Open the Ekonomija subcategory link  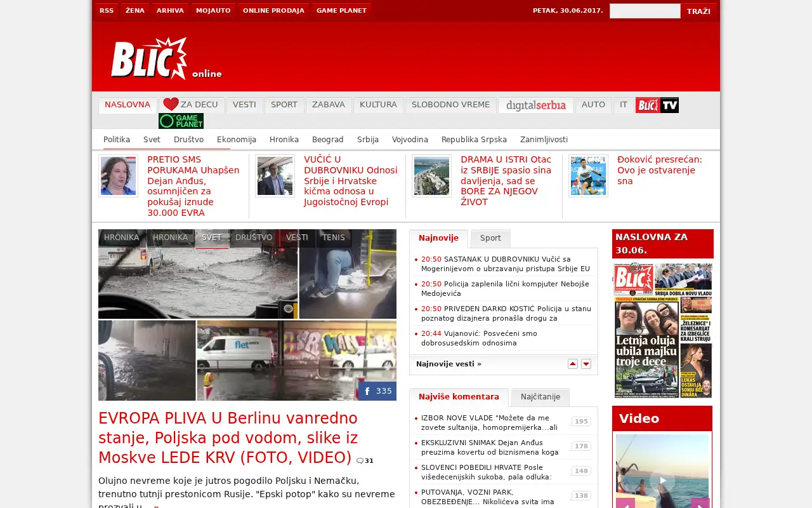pyautogui.click(x=237, y=140)
